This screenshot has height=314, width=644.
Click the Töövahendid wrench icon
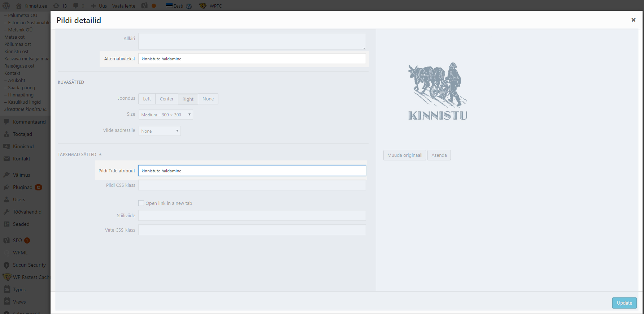click(6, 212)
